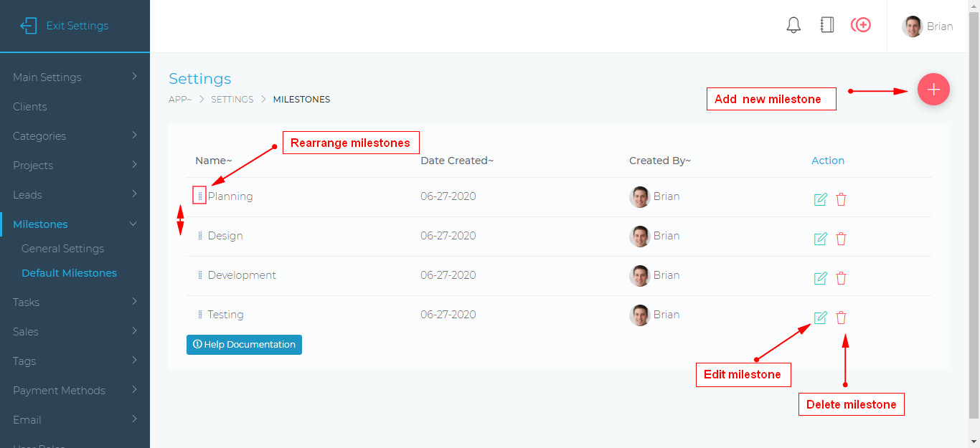Viewport: 980px width, 448px height.
Task: Open the Help Documentation button
Action: (244, 345)
